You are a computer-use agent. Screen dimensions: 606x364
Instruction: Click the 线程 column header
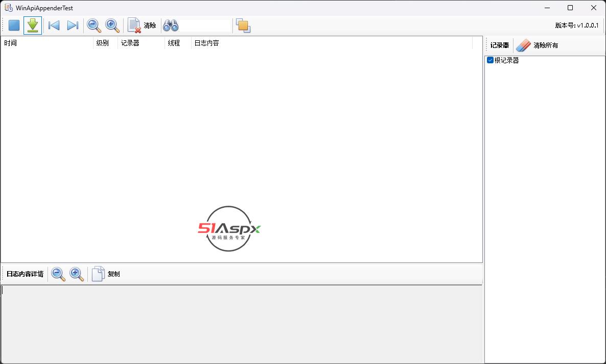tap(178, 43)
